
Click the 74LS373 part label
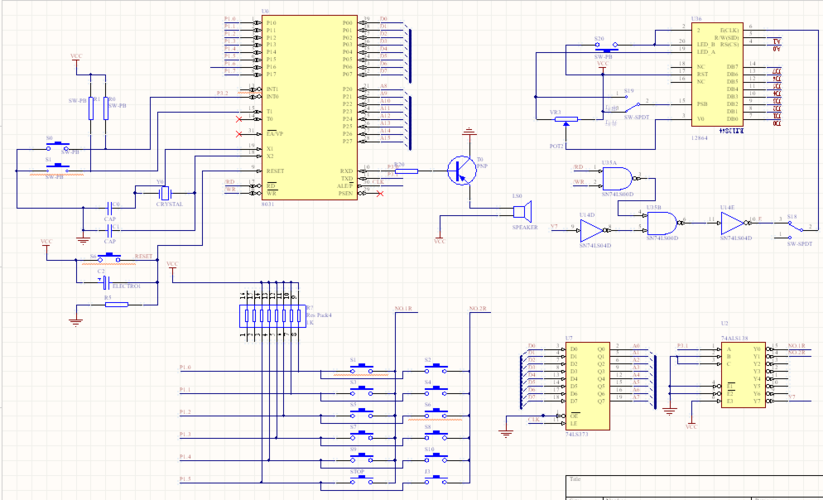tap(576, 434)
